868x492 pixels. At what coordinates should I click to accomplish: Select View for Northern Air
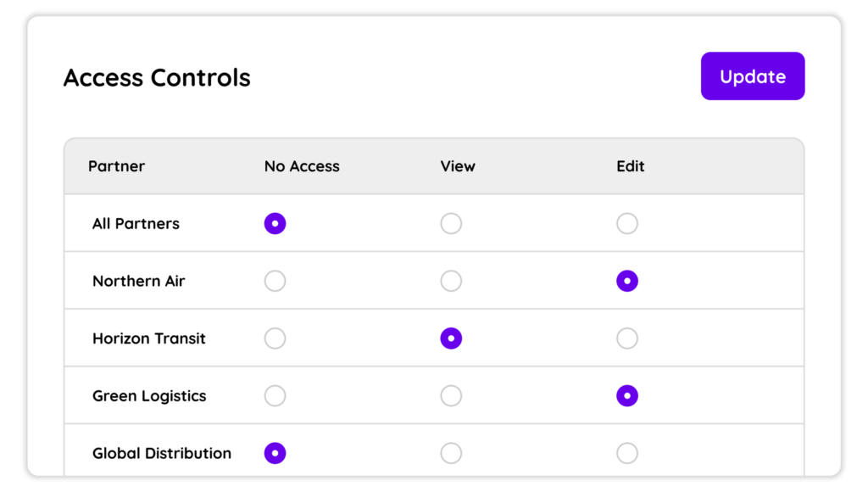point(451,281)
